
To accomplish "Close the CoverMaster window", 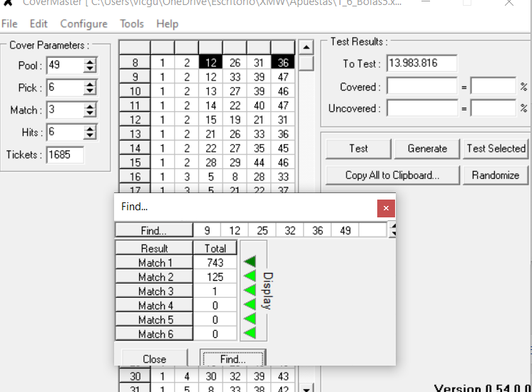I will [509, 4].
